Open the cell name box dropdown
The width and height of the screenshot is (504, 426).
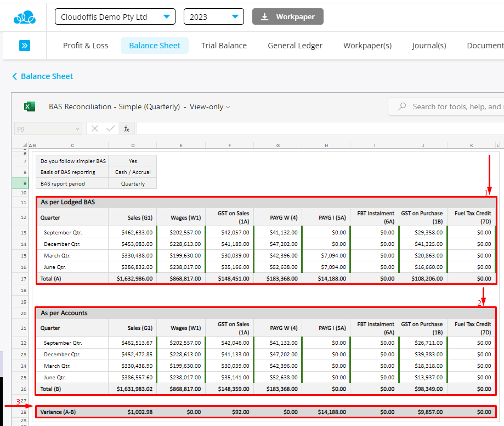(x=77, y=129)
